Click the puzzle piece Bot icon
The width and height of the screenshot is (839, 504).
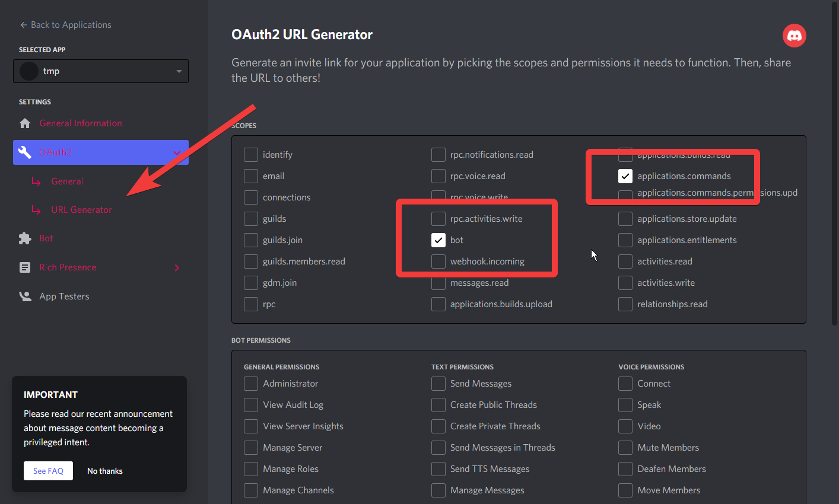25,238
